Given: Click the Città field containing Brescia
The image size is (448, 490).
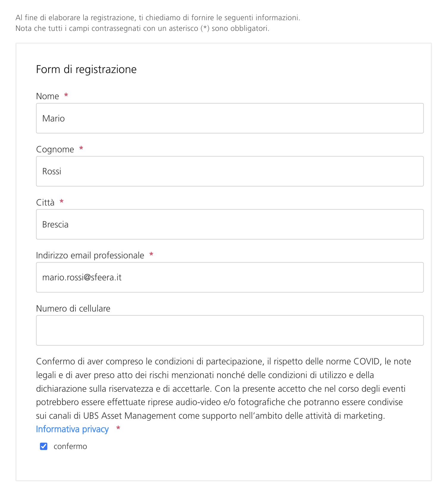Looking at the screenshot, I should (230, 224).
